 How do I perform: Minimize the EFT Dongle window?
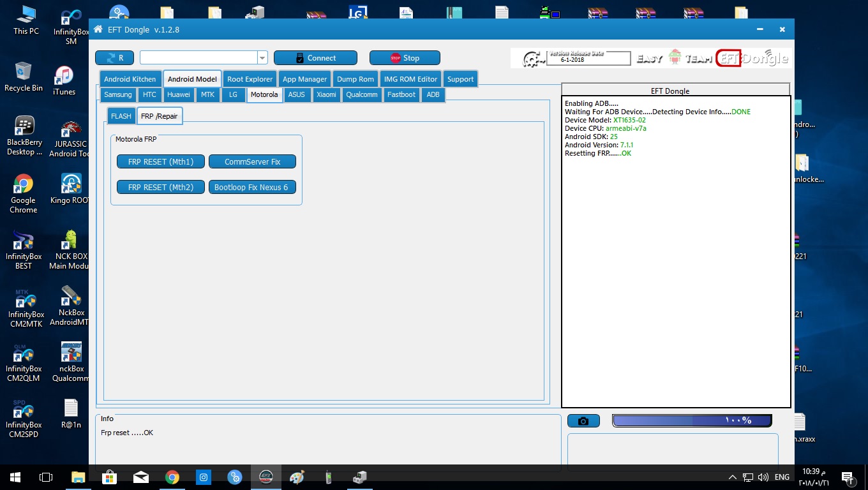[x=760, y=29]
